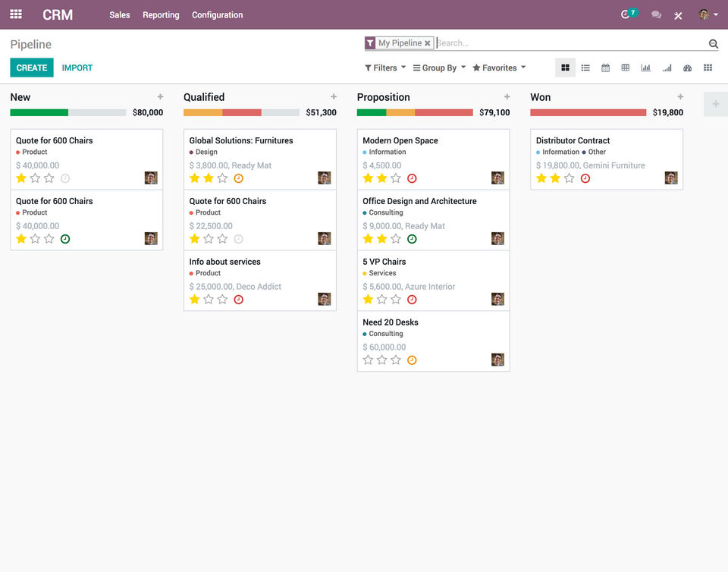Viewport: 728px width, 572px height.
Task: Open the Reporting menu
Action: click(161, 15)
